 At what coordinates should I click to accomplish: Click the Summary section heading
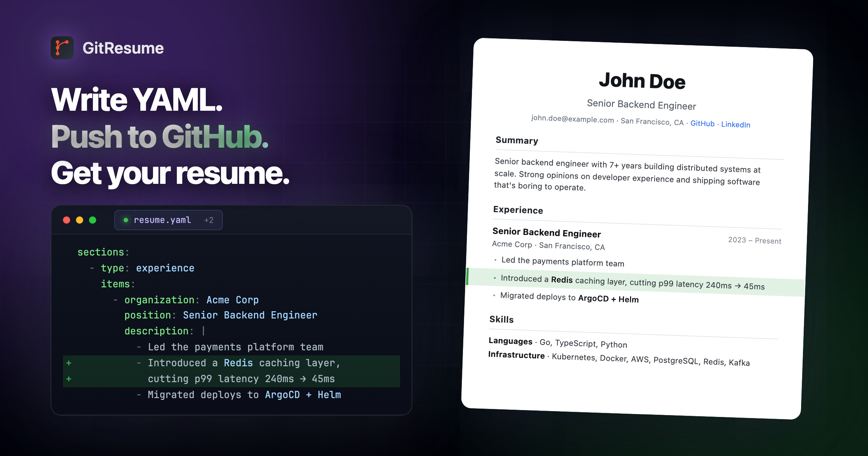pyautogui.click(x=517, y=140)
